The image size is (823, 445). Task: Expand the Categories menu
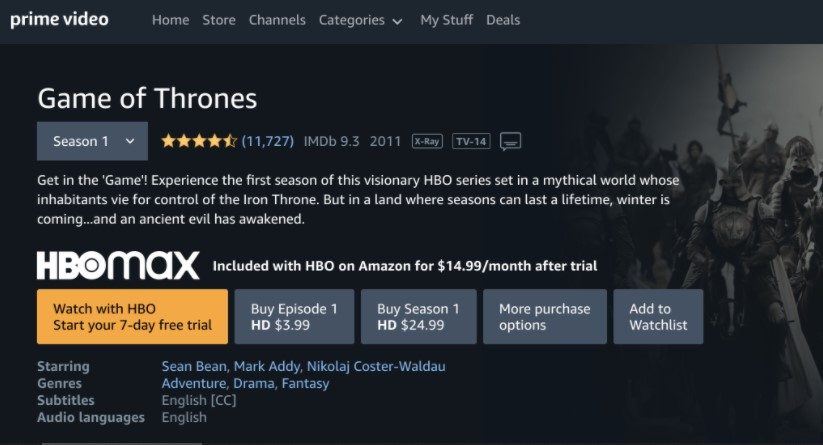pos(360,20)
